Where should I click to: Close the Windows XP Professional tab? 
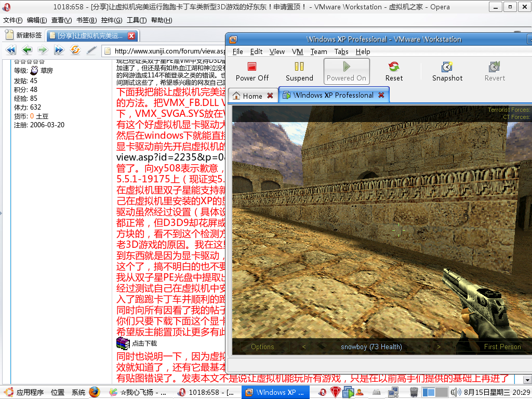pyautogui.click(x=381, y=95)
